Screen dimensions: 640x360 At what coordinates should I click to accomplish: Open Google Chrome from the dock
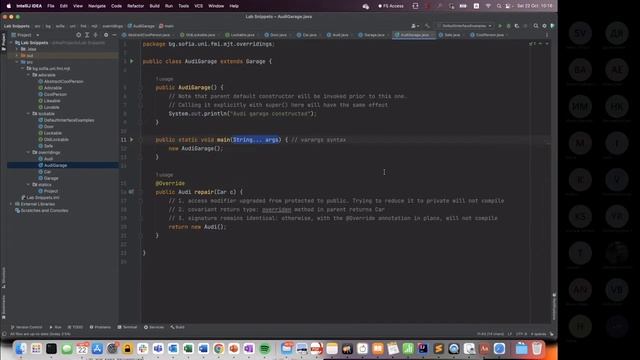click(x=218, y=349)
